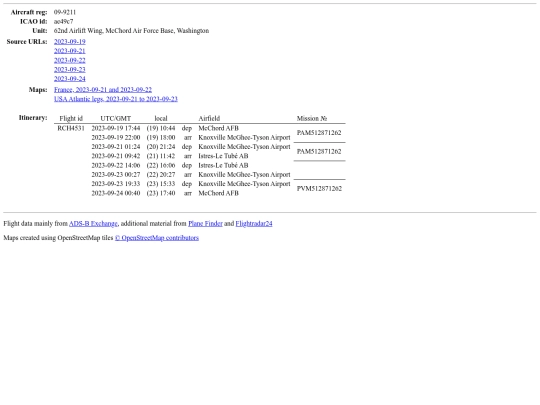Open the 2023-09-19 source URL
540x405 pixels.
tap(70, 42)
